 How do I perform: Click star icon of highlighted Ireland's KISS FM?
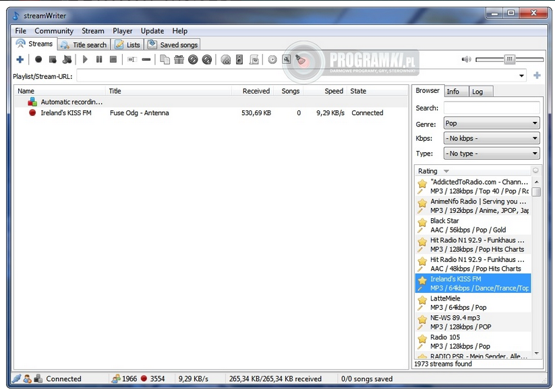pyautogui.click(x=422, y=281)
